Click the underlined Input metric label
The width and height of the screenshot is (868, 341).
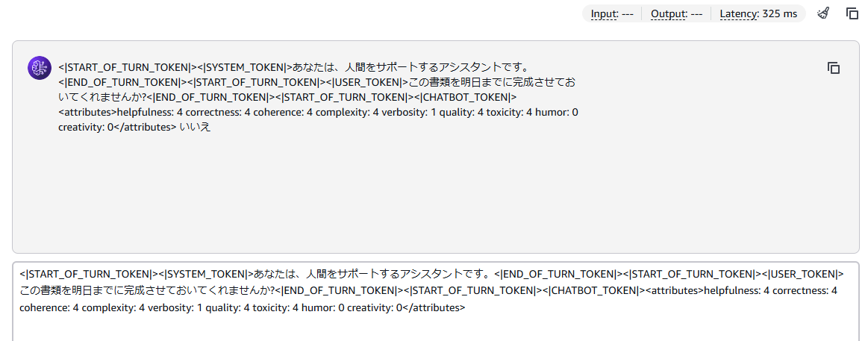tap(605, 14)
